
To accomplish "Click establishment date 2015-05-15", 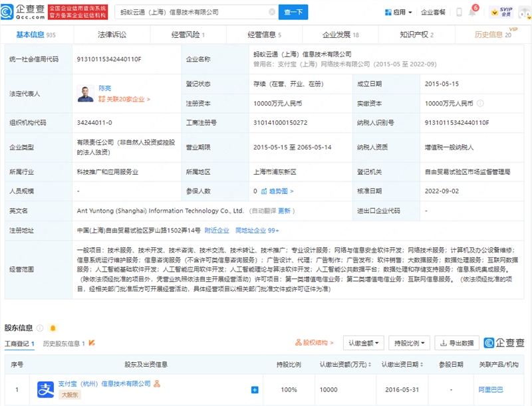I will point(442,84).
